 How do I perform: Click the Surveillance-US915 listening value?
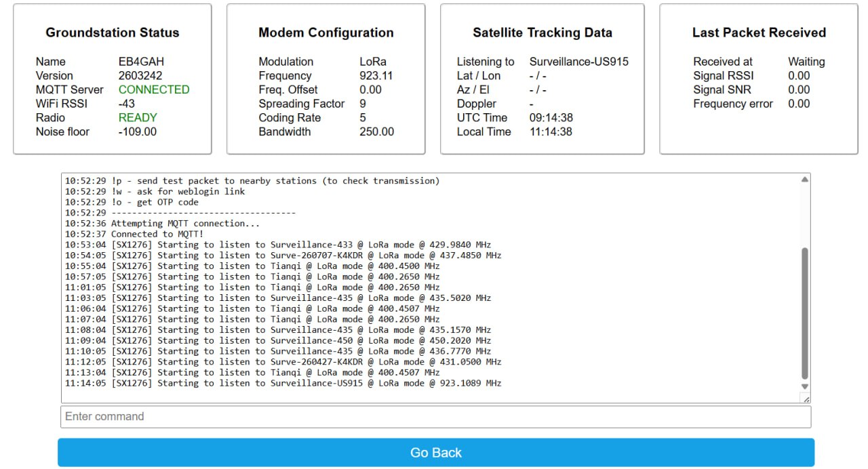coord(579,62)
